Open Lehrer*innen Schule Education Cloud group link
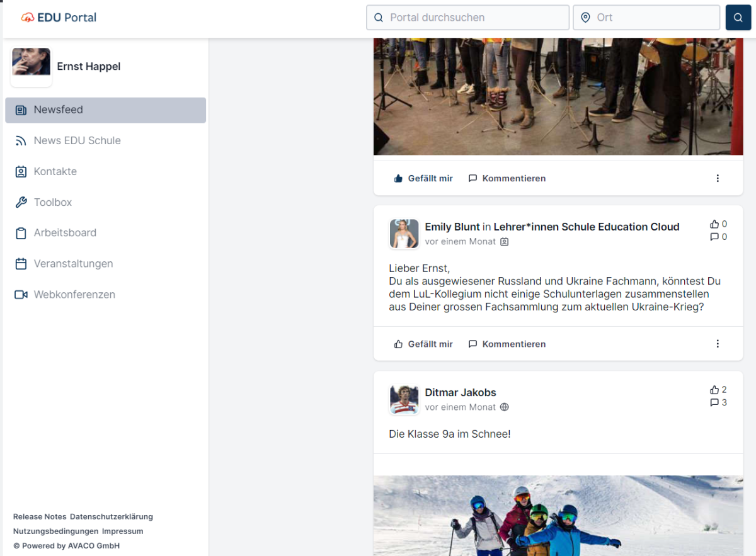This screenshot has width=756, height=556. click(x=586, y=227)
